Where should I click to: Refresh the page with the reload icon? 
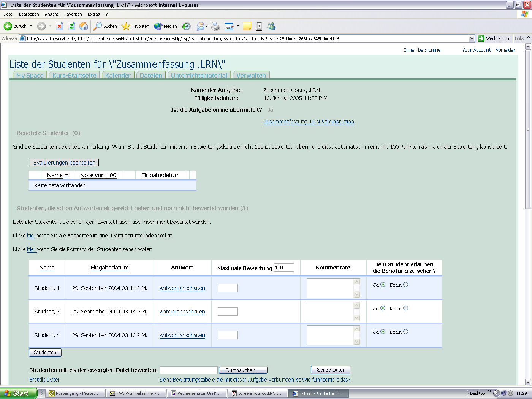71,26
